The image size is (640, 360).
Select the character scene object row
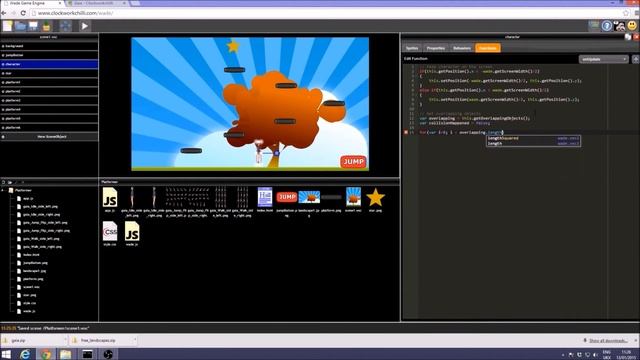coord(49,64)
